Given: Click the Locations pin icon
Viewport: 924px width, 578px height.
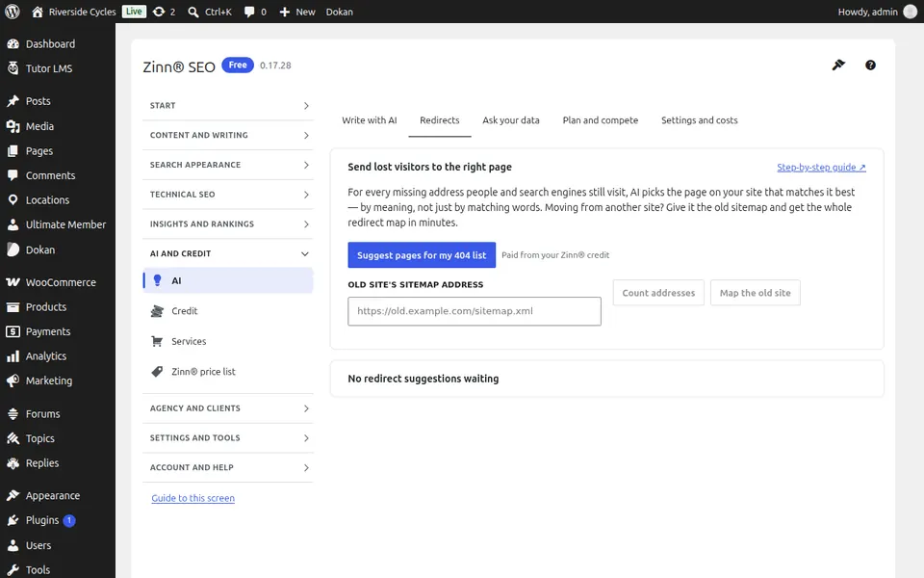Looking at the screenshot, I should (x=13, y=200).
